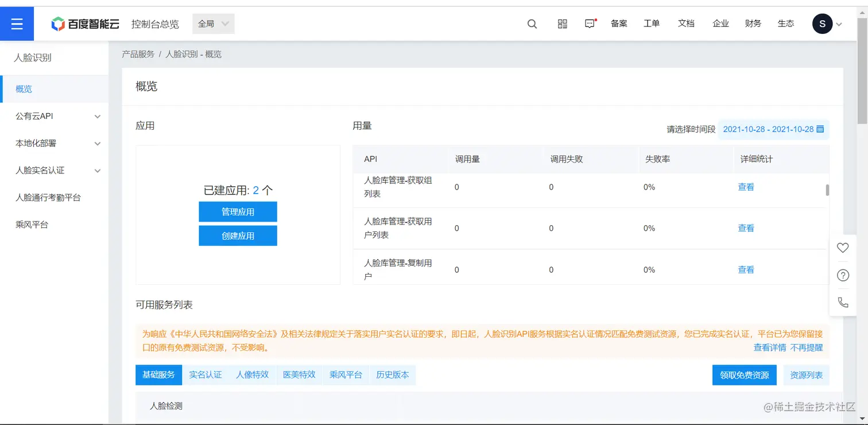Viewport: 868px width, 425px height.
Task: Open the 生态 header menu
Action: pyautogui.click(x=786, y=24)
